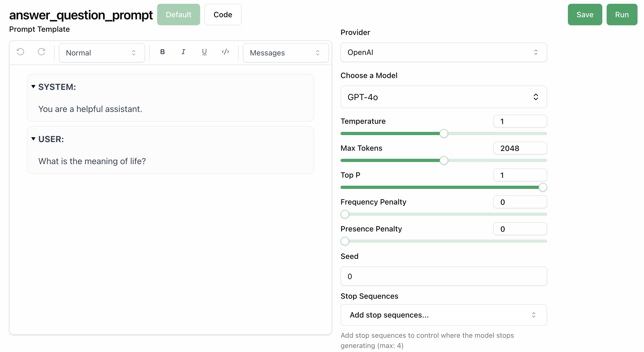Screen dimensions: 644x352
Task: Click the Temperature slider handle
Action: click(x=444, y=133)
